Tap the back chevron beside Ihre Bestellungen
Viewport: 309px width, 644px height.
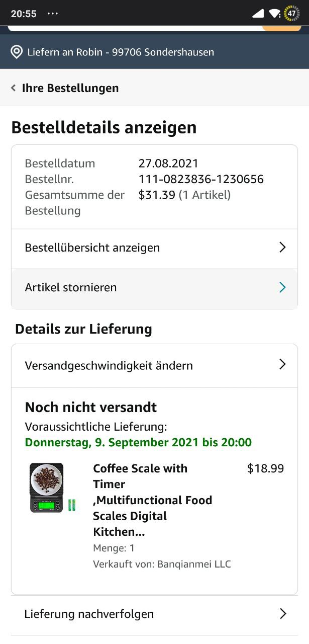[x=14, y=88]
